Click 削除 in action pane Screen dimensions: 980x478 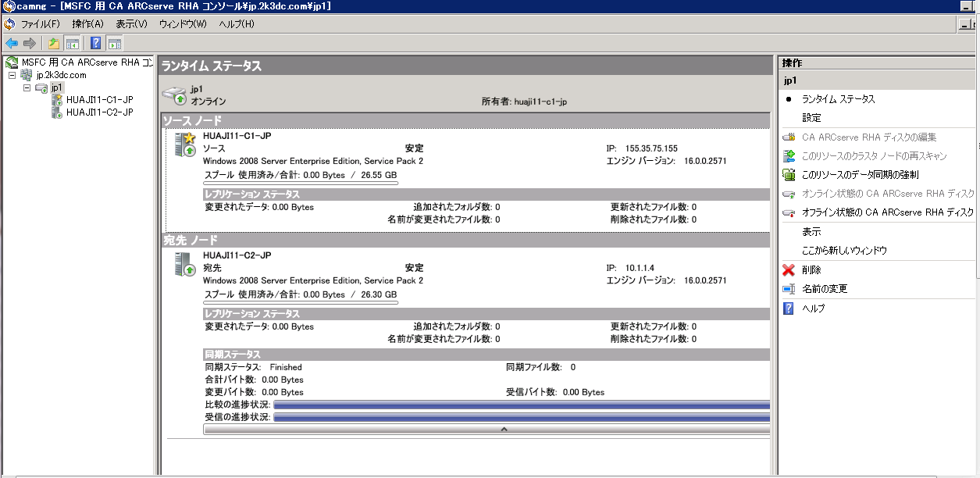click(811, 270)
